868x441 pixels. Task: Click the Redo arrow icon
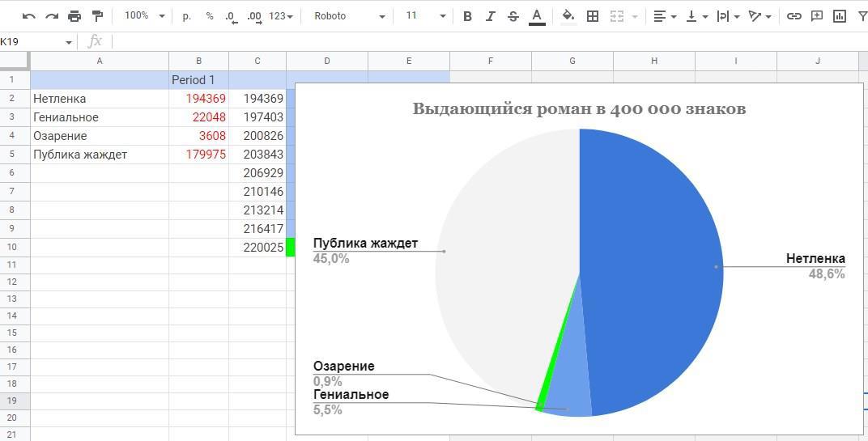click(x=52, y=16)
